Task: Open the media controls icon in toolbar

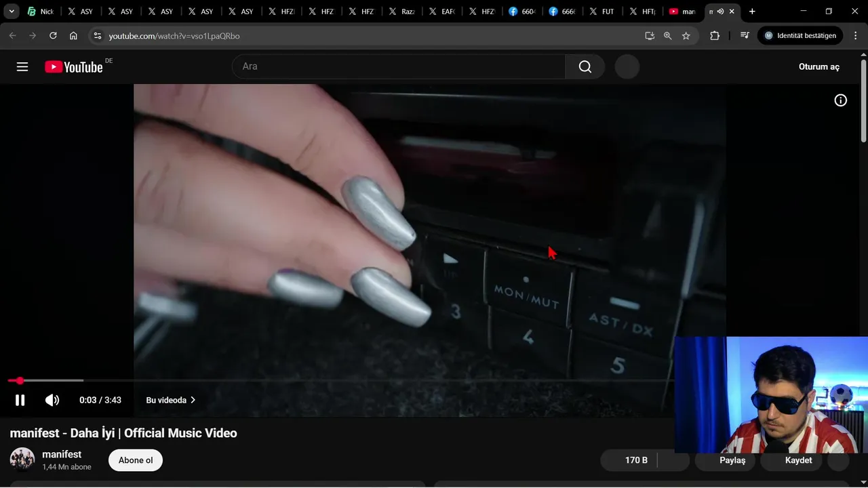Action: [745, 36]
